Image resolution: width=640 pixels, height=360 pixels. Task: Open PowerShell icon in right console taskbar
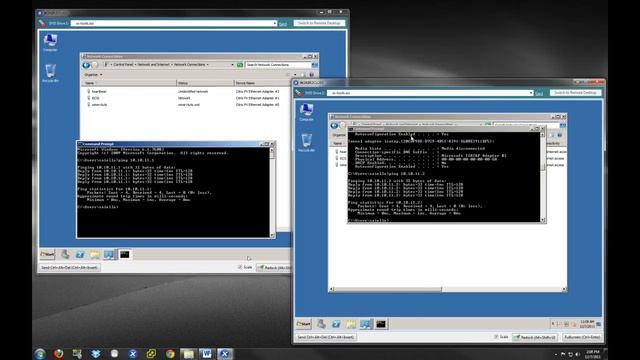point(336,324)
